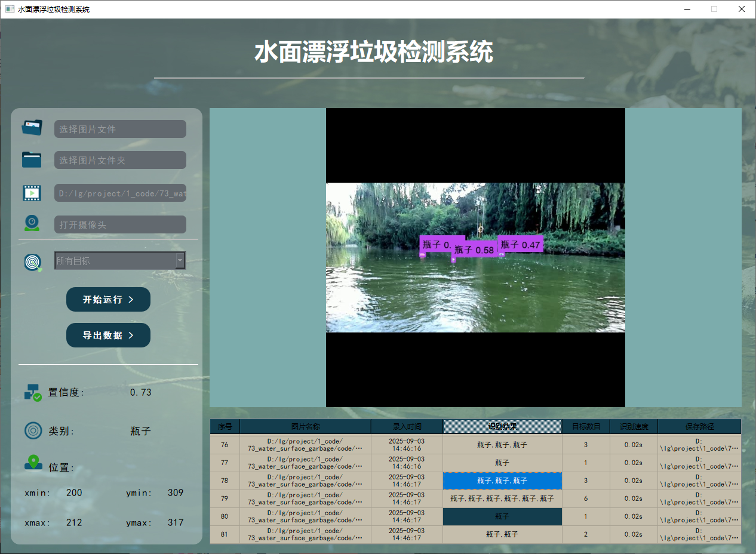Image resolution: width=756 pixels, height=554 pixels.
Task: Select row number 81 cell
Action: click(225, 534)
